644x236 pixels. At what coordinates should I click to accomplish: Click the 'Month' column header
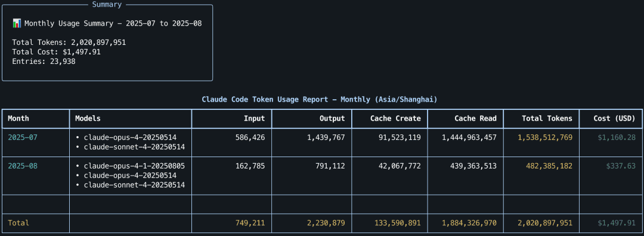(x=18, y=119)
